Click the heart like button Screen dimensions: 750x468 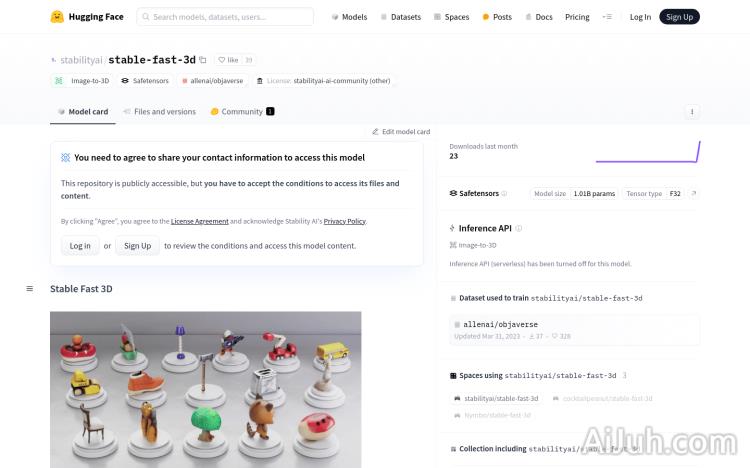[x=228, y=60]
